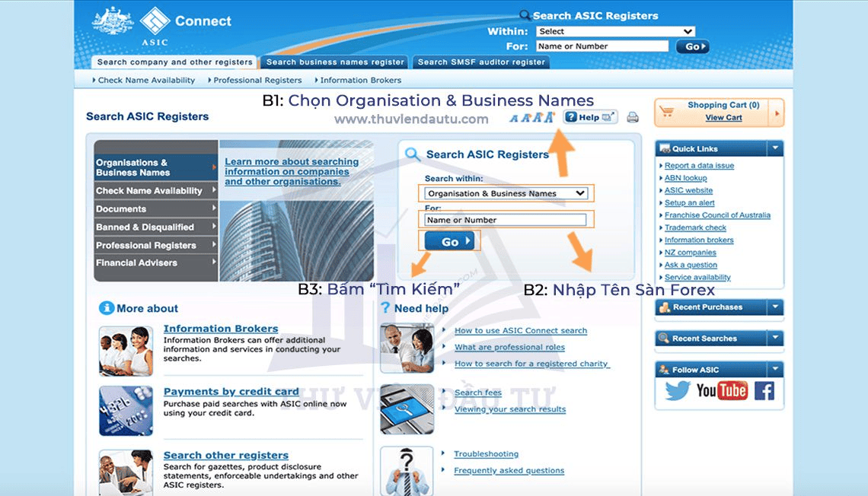
Task: Select the smallest font size A icon
Action: click(514, 119)
